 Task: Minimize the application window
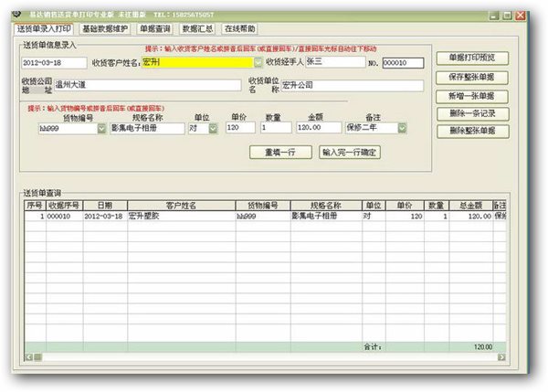[x=494, y=16]
